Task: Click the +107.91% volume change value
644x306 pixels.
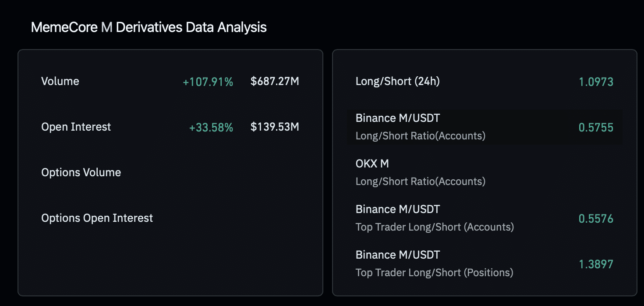Action: (x=208, y=82)
